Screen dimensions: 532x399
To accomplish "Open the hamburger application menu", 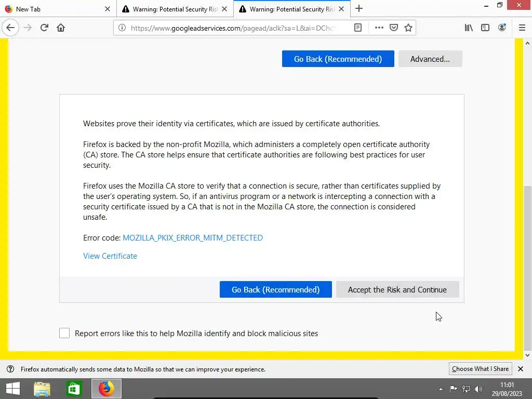I will pyautogui.click(x=522, y=28).
